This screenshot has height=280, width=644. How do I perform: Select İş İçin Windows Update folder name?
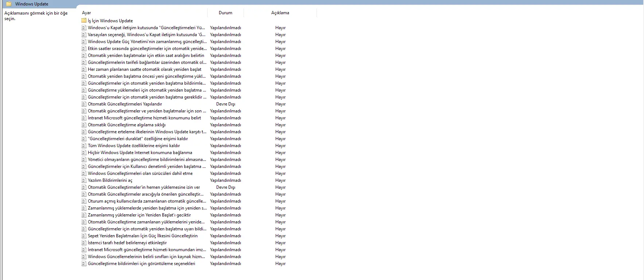pyautogui.click(x=110, y=21)
